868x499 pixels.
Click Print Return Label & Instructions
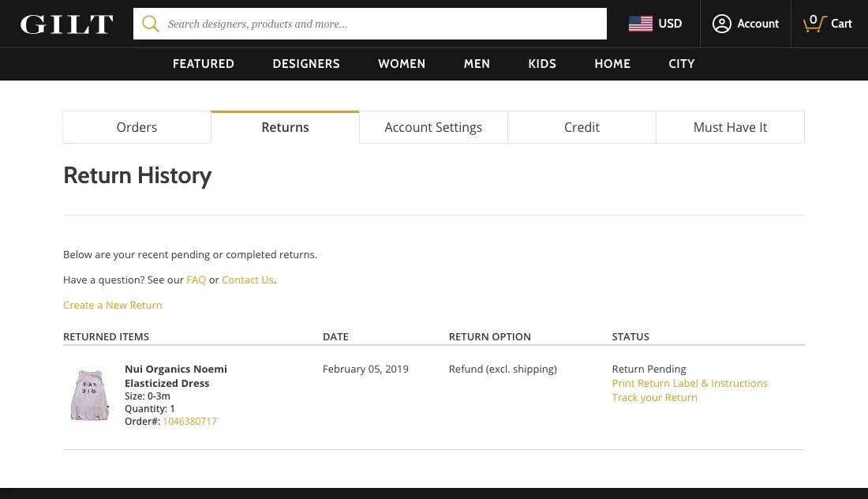tap(689, 383)
